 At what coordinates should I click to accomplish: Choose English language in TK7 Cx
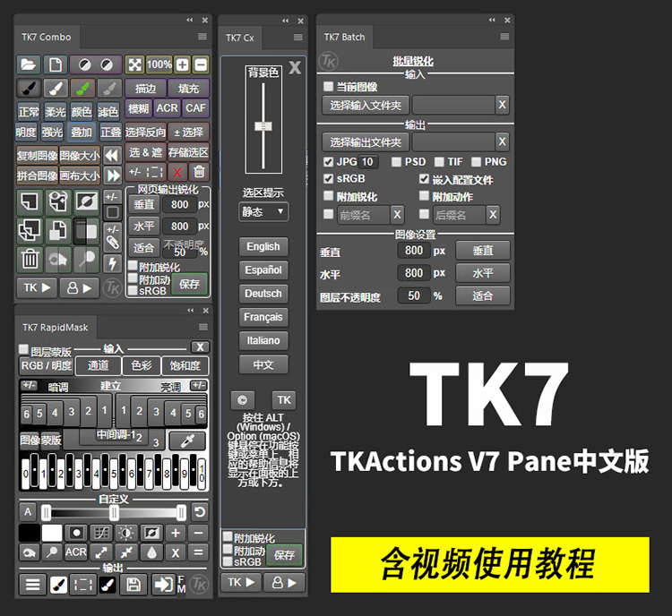pos(263,246)
